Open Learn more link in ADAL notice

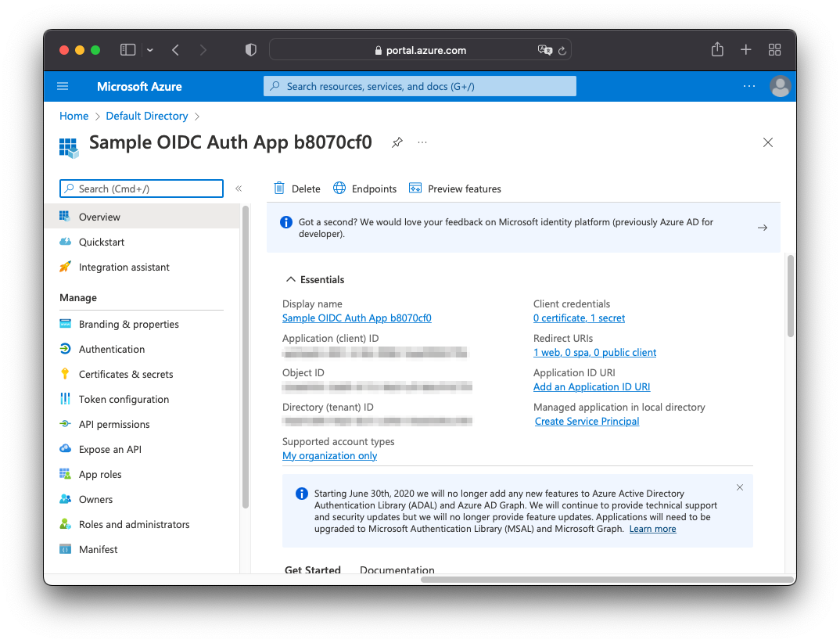[x=652, y=529]
